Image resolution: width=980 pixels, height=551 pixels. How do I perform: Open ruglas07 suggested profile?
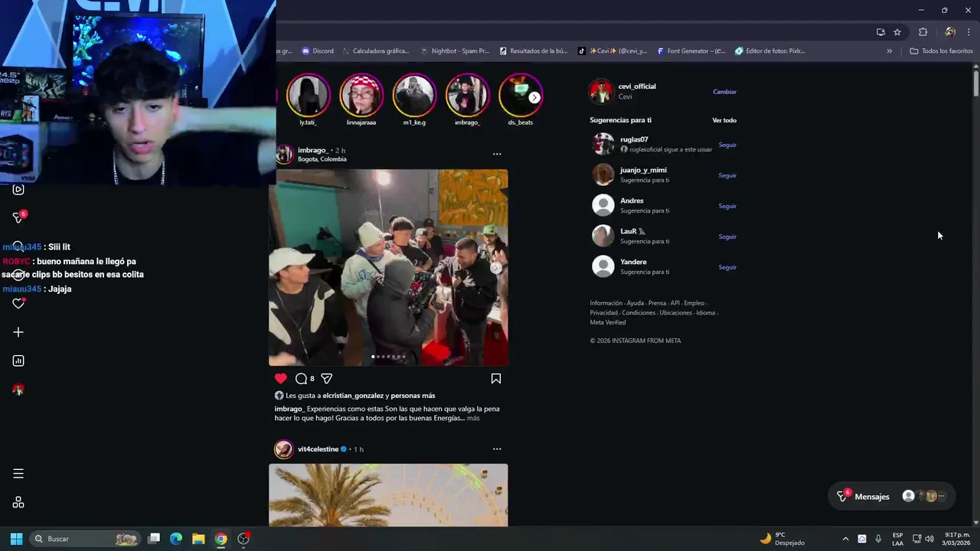tap(634, 139)
